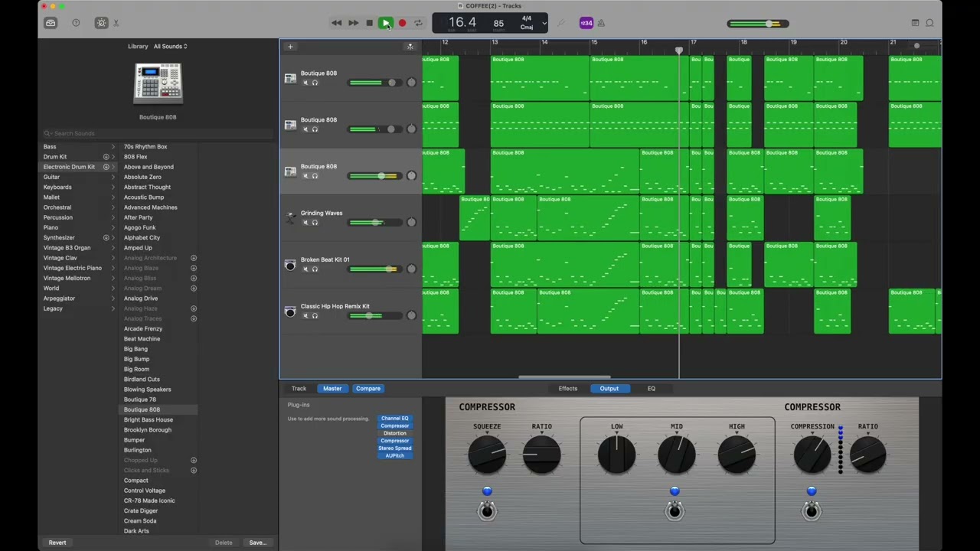Expand the Orchestral category chevron
Viewport: 980px width, 551px height.
click(113, 207)
